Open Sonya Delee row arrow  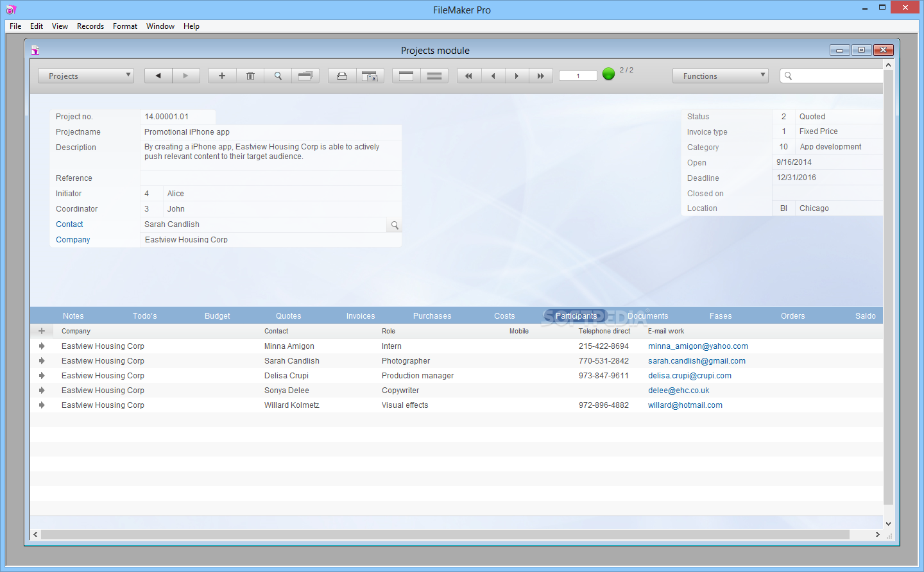(42, 391)
